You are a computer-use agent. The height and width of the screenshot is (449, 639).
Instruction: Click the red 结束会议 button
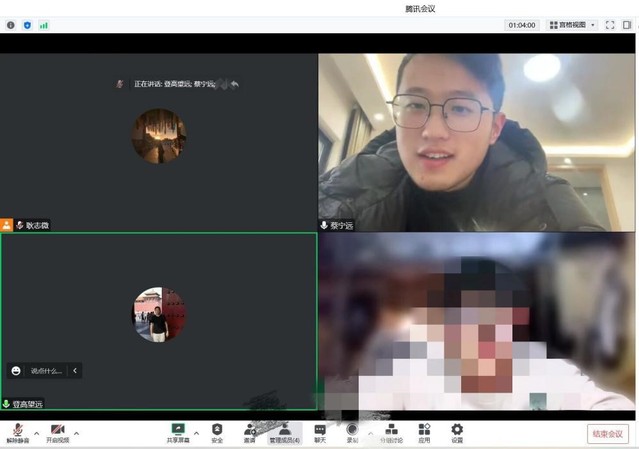click(x=607, y=434)
